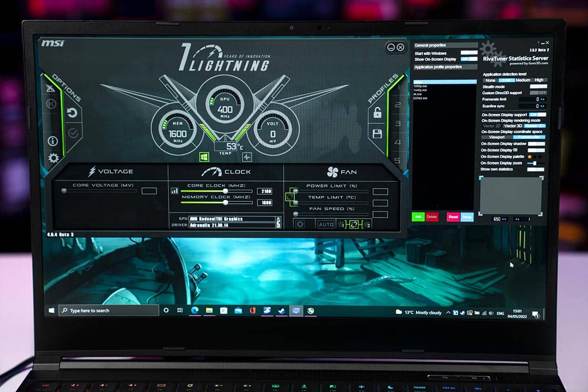Select fan 2 icon
588x392 pixels.
click(x=367, y=224)
